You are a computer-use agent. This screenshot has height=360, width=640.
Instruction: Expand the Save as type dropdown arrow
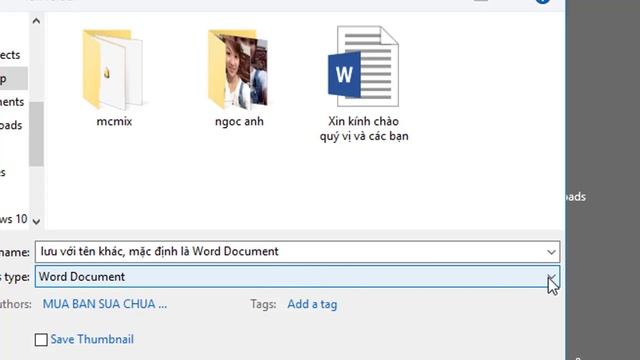pyautogui.click(x=551, y=278)
